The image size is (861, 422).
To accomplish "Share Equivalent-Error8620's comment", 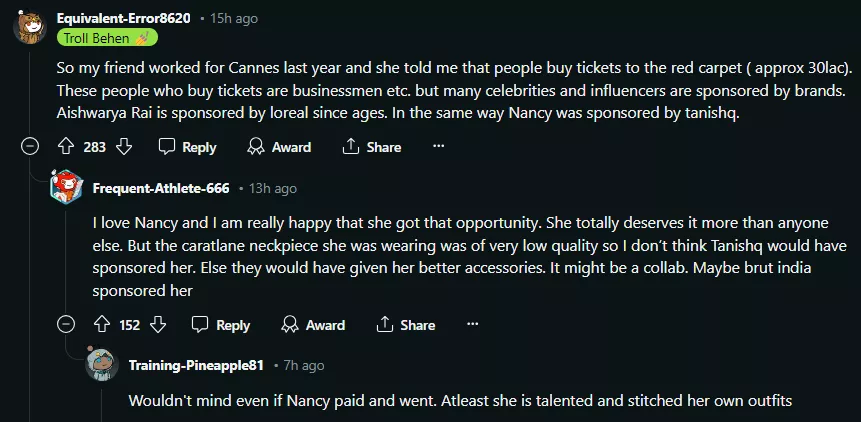I will coord(371,147).
